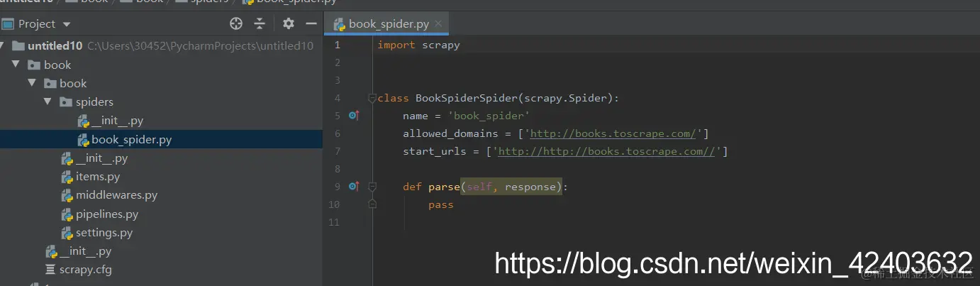
Task: Collapse the spiders folder
Action: [x=48, y=101]
